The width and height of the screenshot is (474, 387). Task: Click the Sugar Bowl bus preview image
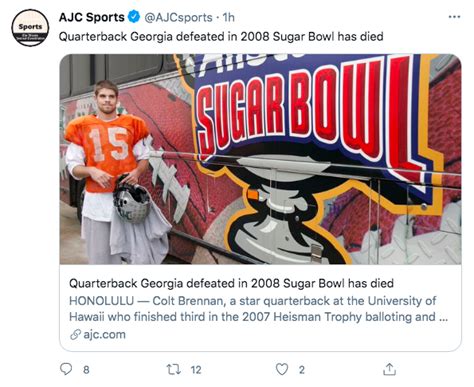pos(260,159)
